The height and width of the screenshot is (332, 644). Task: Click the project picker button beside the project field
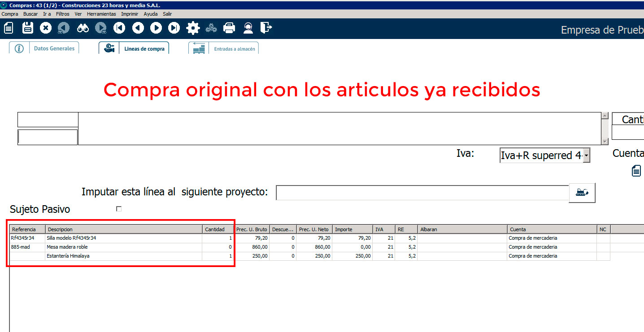click(582, 193)
